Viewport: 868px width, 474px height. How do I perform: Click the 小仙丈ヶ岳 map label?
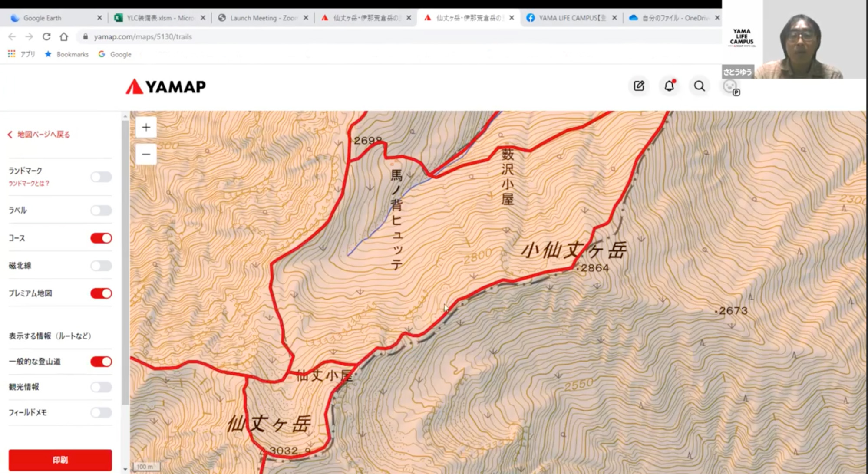click(x=574, y=251)
